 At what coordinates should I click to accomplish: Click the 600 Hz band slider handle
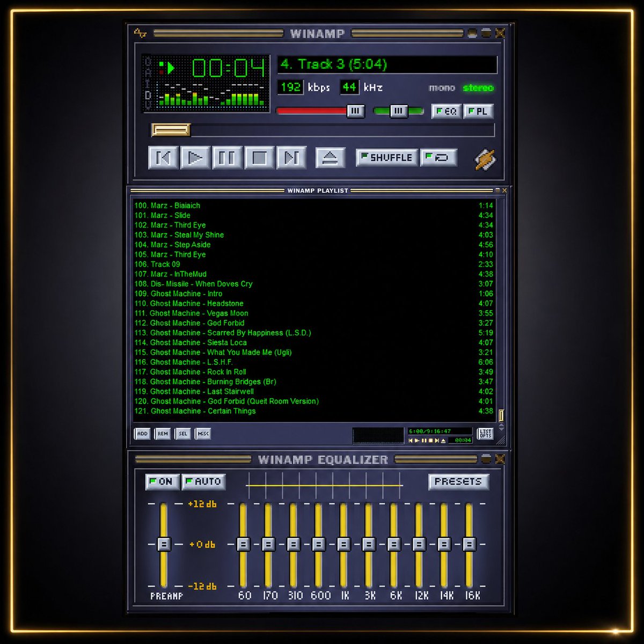(x=318, y=544)
